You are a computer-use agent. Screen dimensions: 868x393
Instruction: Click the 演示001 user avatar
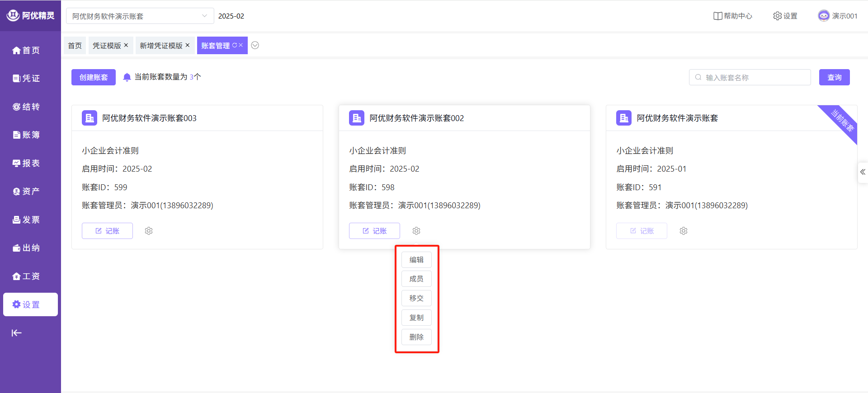pyautogui.click(x=824, y=16)
